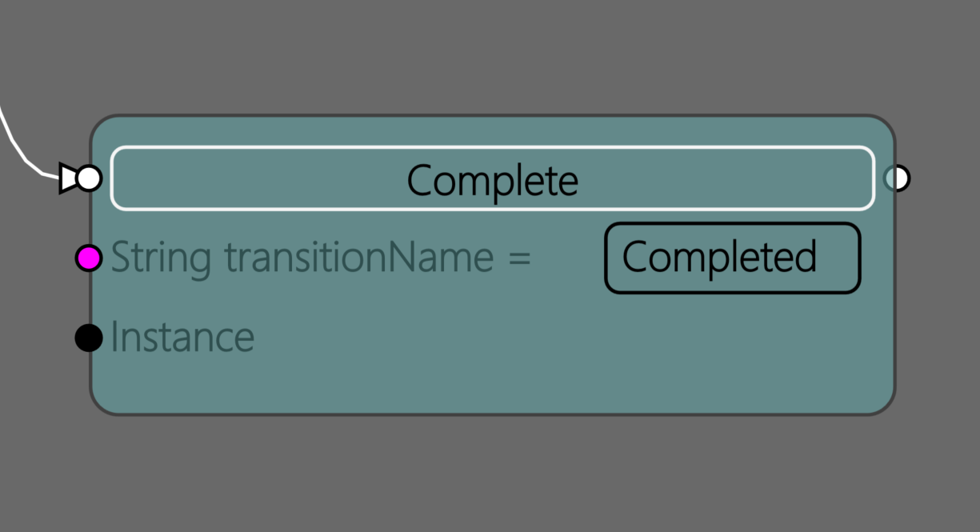Click the input arrow triangle on the Complete node
980x532 pixels.
pyautogui.click(x=67, y=178)
